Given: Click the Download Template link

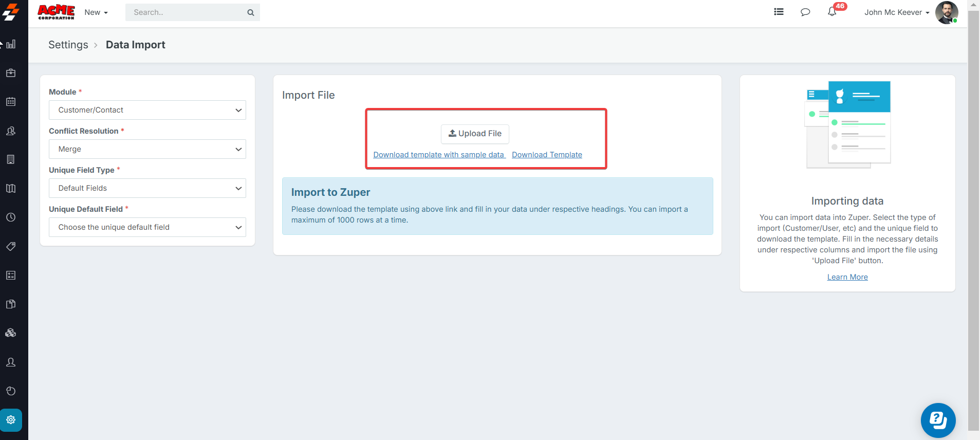Looking at the screenshot, I should point(547,155).
